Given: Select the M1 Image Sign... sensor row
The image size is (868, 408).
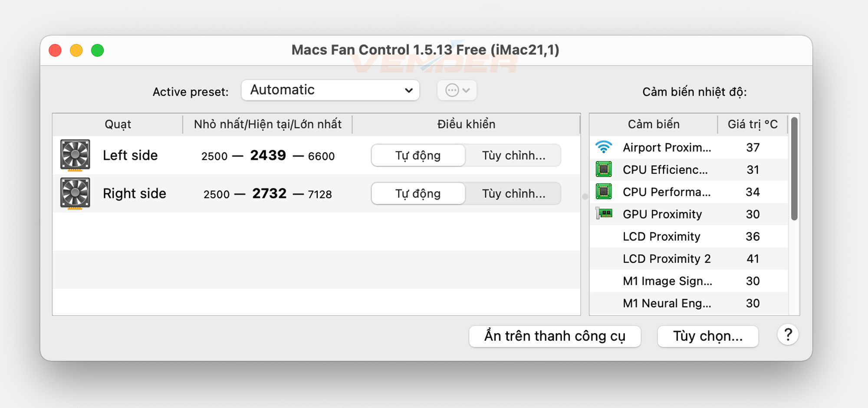Looking at the screenshot, I should coord(689,281).
